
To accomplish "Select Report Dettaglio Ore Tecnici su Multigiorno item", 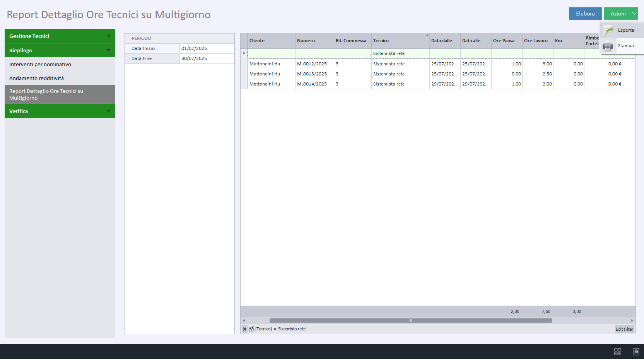I will point(60,94).
